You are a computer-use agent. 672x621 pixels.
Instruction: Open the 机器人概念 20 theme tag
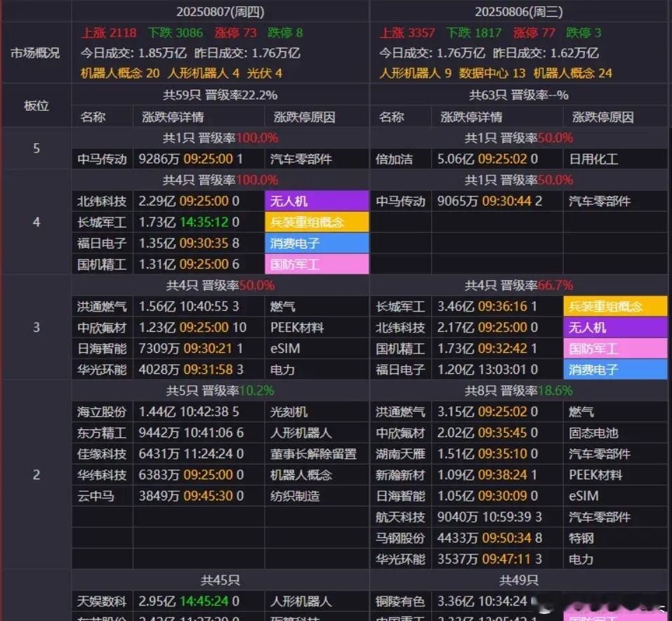120,73
